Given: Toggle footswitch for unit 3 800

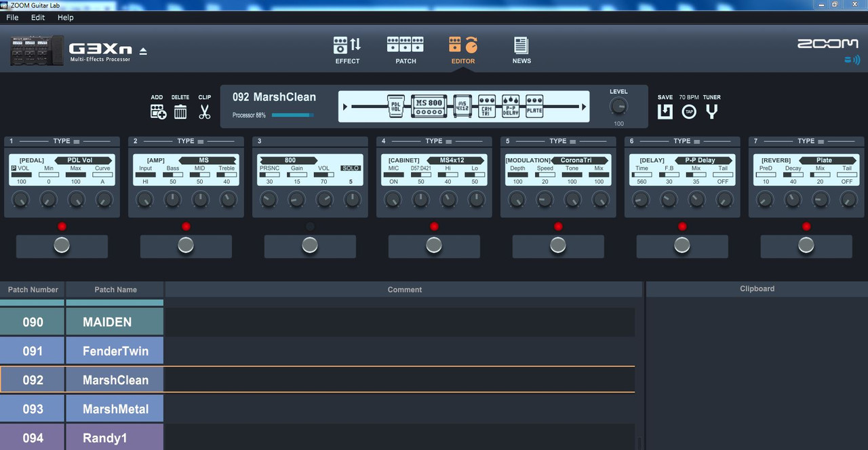Looking at the screenshot, I should tap(310, 246).
